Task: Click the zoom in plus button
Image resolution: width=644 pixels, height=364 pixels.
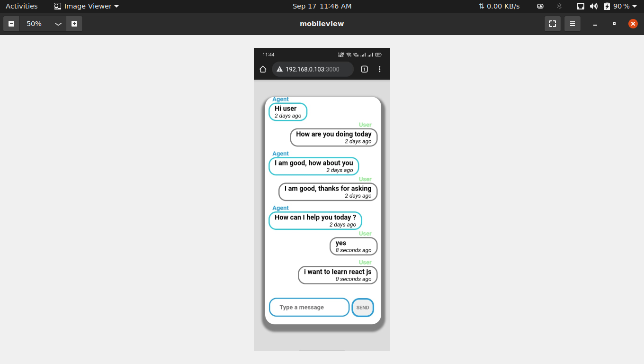Action: coord(74,23)
